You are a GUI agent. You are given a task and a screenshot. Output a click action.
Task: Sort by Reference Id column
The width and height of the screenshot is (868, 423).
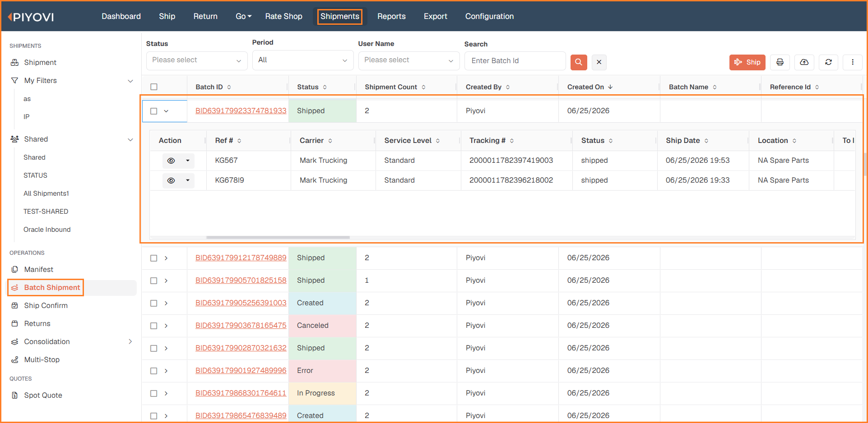click(817, 87)
